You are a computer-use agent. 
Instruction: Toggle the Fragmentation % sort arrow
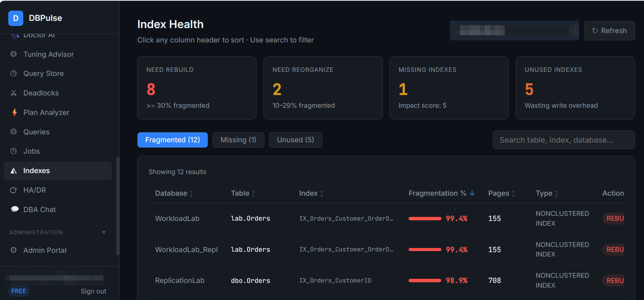tap(472, 193)
